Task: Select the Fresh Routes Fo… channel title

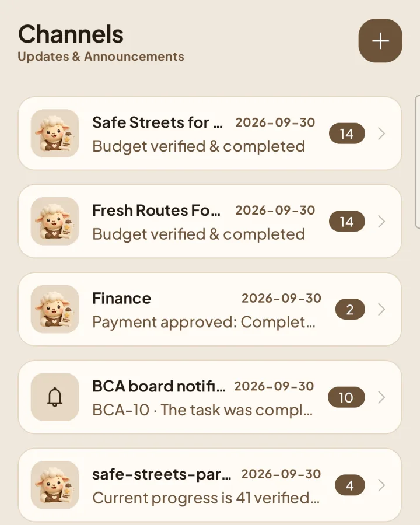Action: 156,211
